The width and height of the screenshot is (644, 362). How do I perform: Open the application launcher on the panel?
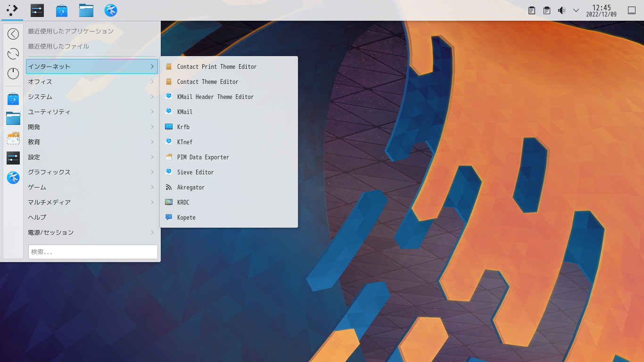click(x=12, y=10)
